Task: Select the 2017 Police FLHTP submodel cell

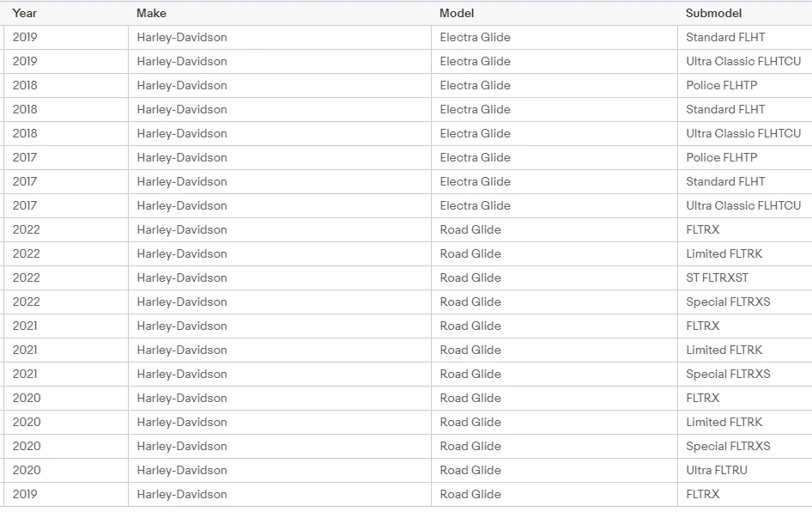Action: tap(745, 157)
